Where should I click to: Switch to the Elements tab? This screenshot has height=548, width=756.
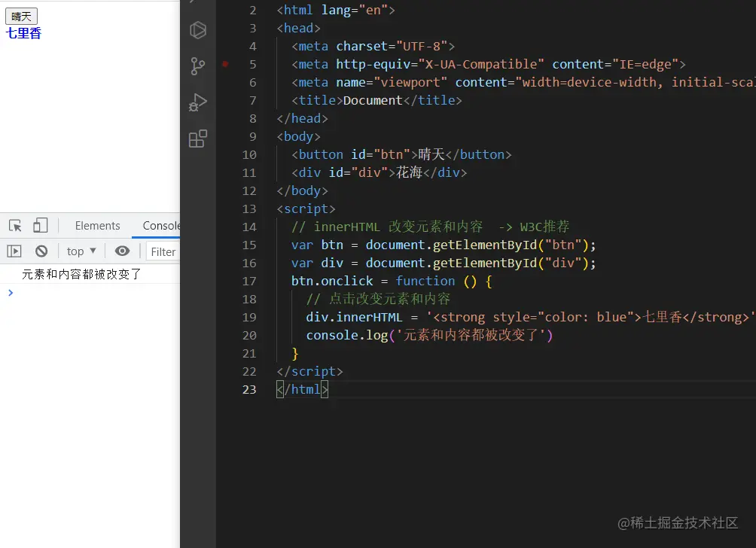tap(97, 226)
